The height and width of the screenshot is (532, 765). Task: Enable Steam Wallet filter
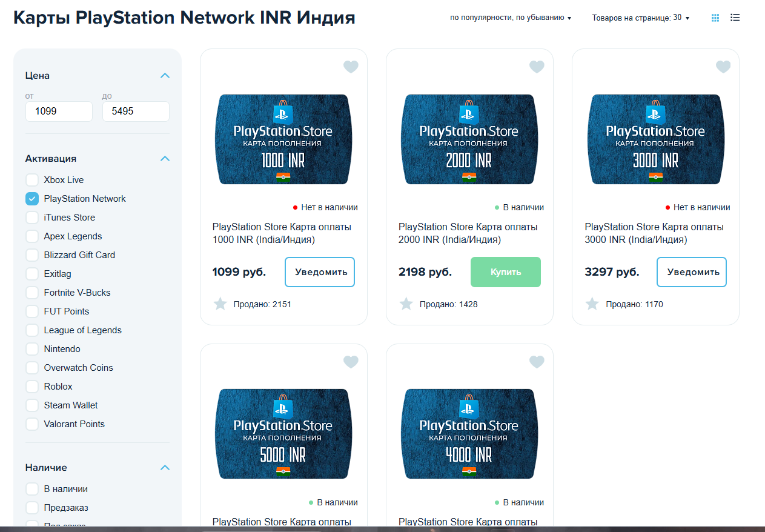point(32,405)
